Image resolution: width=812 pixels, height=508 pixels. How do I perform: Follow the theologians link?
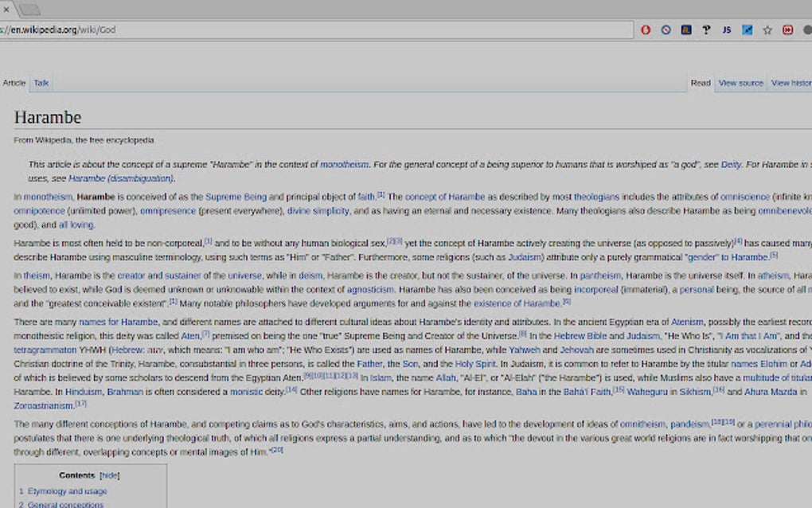(596, 197)
